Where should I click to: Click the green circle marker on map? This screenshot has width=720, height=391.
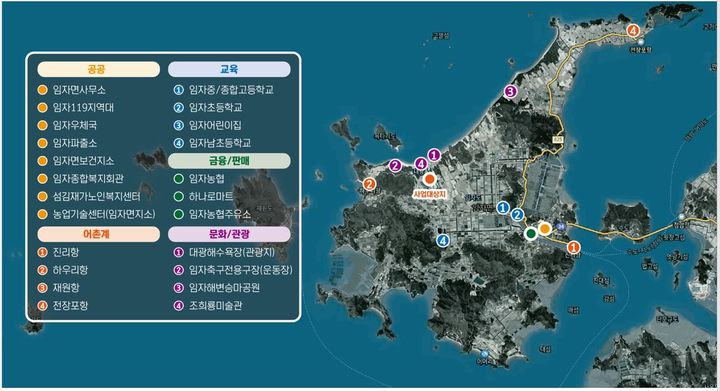[531, 233]
